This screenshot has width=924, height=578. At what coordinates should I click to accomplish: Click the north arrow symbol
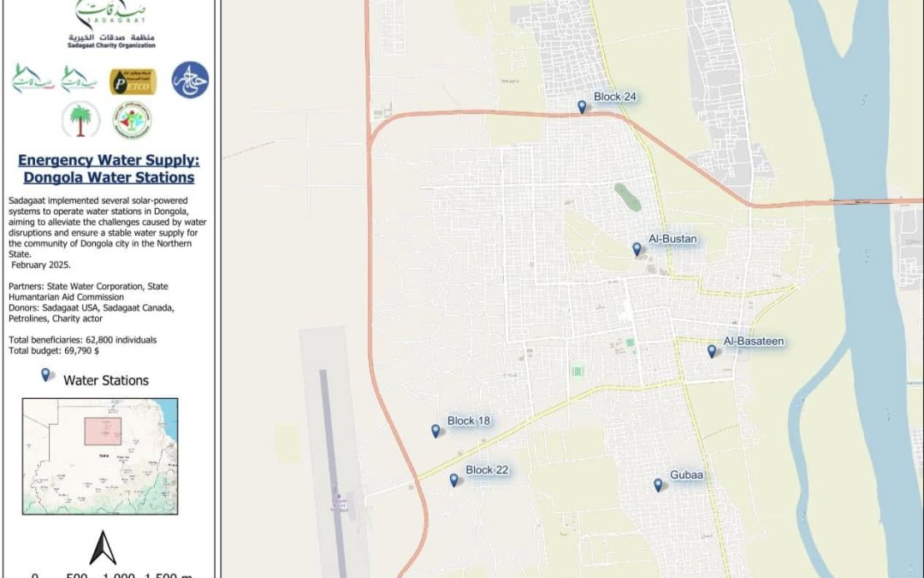click(x=103, y=548)
